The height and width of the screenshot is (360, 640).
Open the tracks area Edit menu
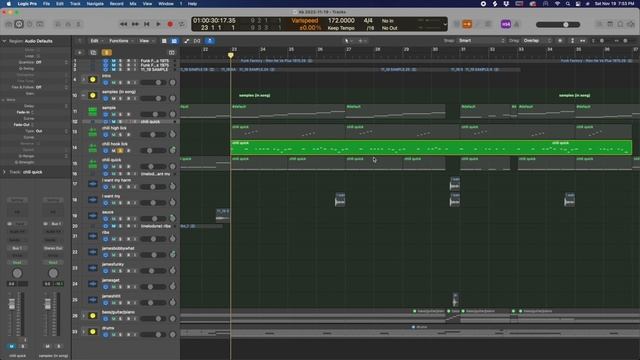[x=96, y=41]
